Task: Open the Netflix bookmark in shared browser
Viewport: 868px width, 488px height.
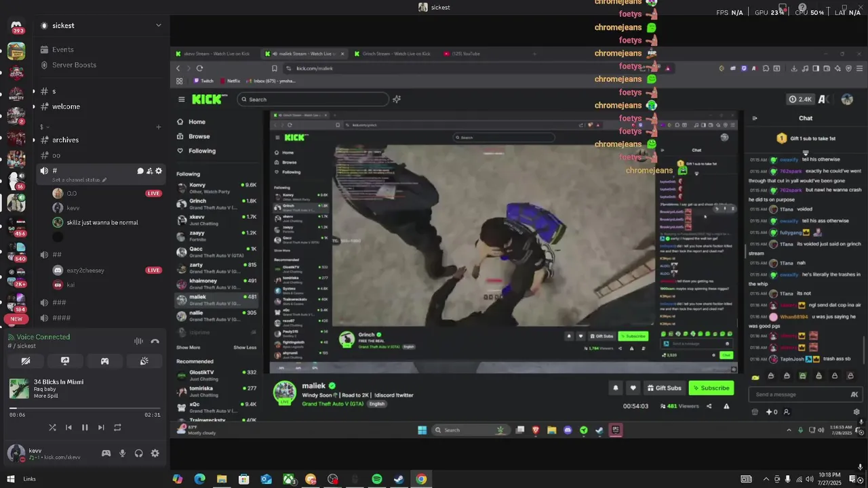Action: [230, 81]
